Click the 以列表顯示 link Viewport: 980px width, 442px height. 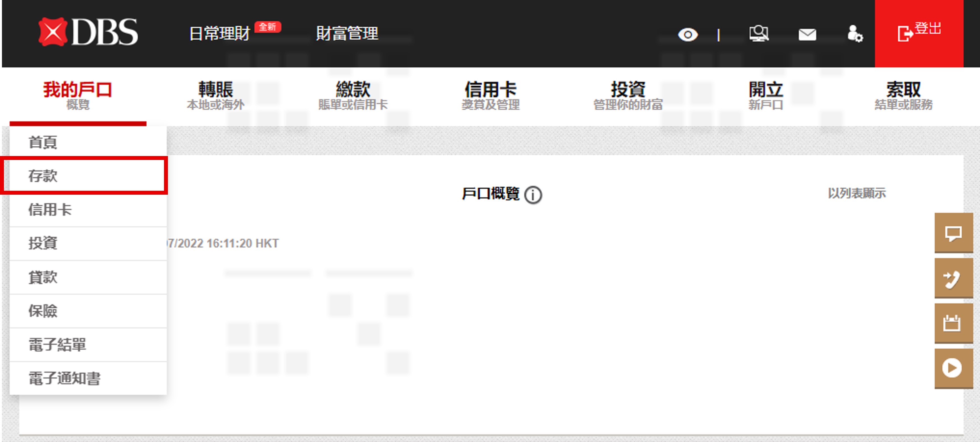click(857, 193)
